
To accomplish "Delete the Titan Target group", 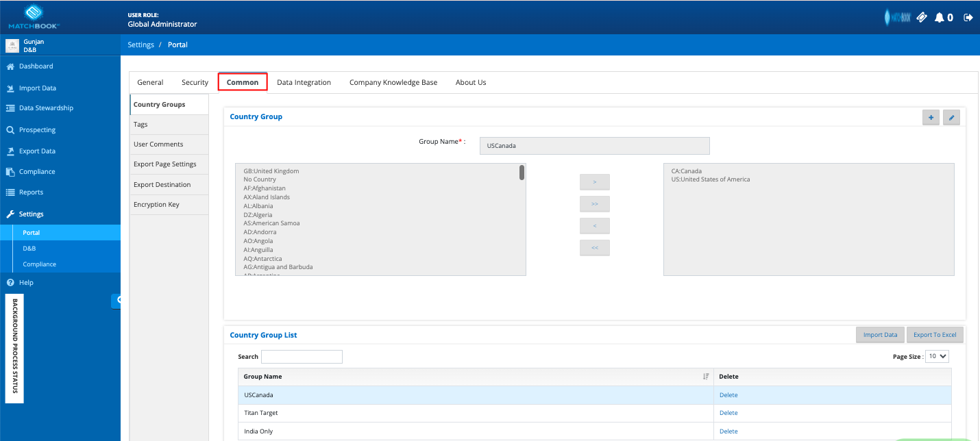I will pyautogui.click(x=728, y=413).
